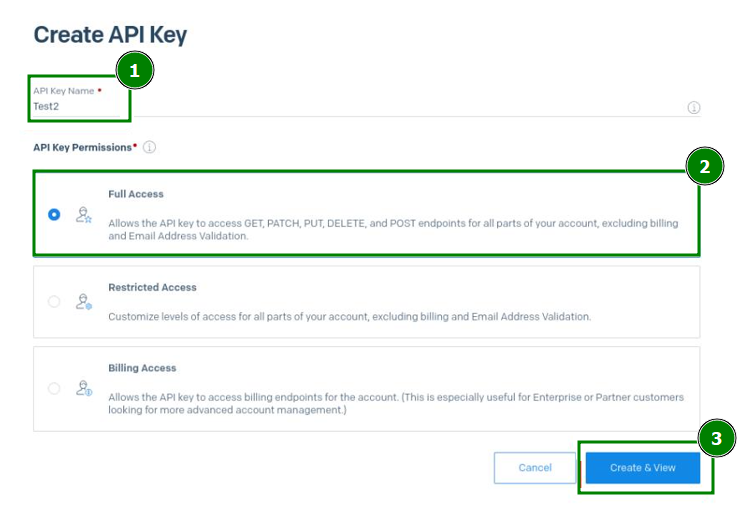The image size is (744, 527).
Task: Click the API Key Permissions info icon
Action: click(149, 147)
